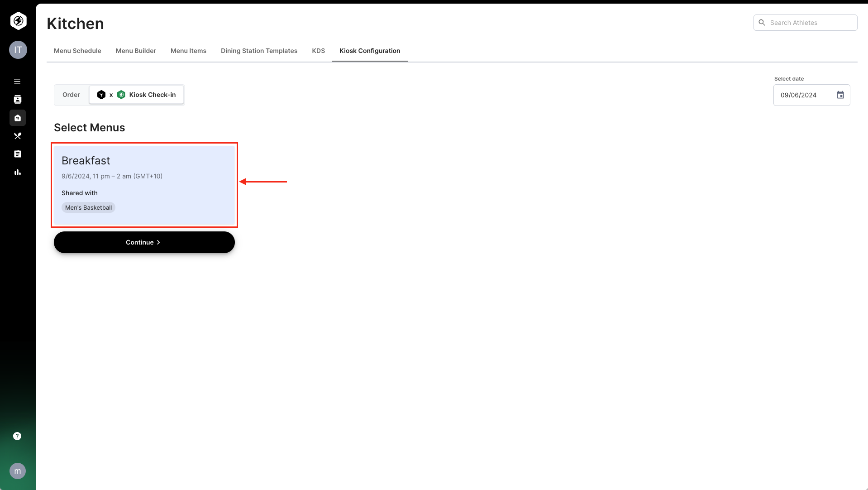Open the clipboard sidebar icon
868x490 pixels.
(18, 154)
